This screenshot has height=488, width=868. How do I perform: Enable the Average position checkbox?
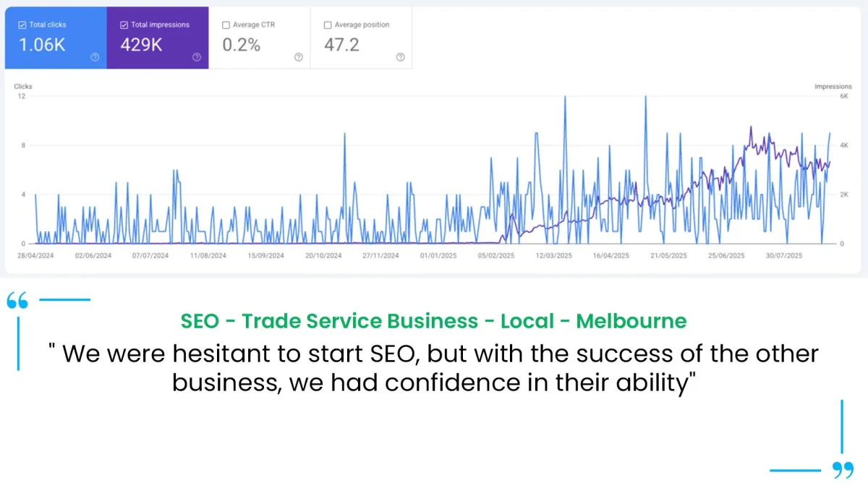tap(328, 25)
